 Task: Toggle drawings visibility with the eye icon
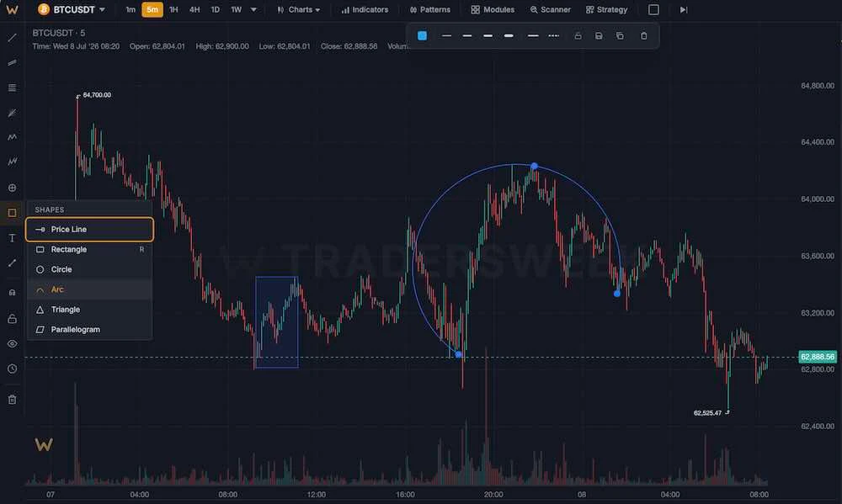tap(12, 343)
